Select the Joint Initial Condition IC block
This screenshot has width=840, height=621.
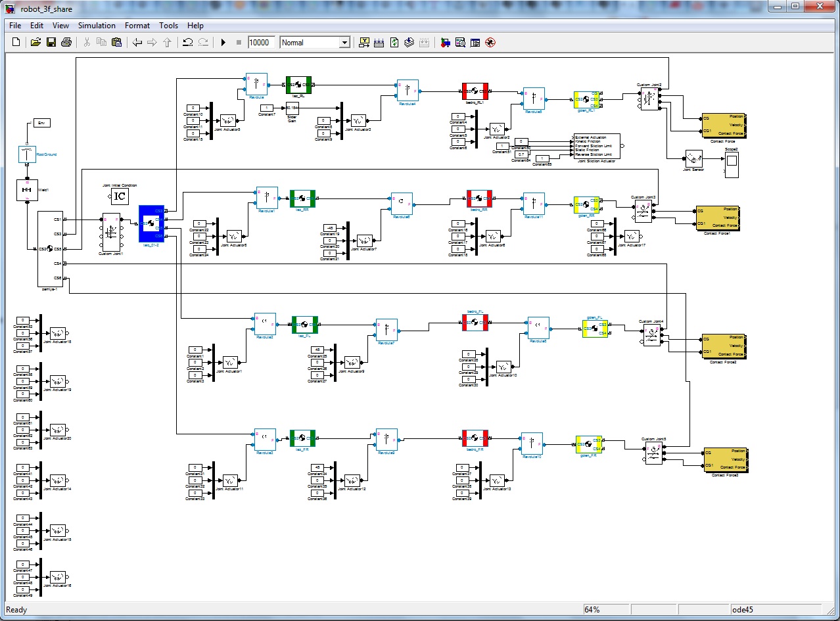point(119,196)
